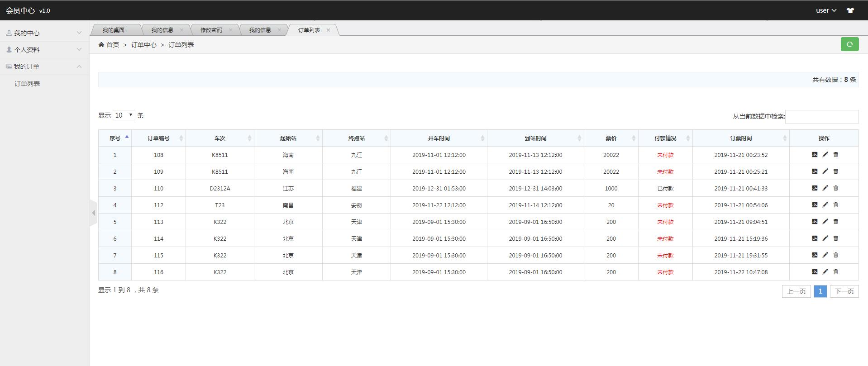This screenshot has height=366, width=868.
Task: Edit order 113 with pencil icon
Action: pos(825,222)
